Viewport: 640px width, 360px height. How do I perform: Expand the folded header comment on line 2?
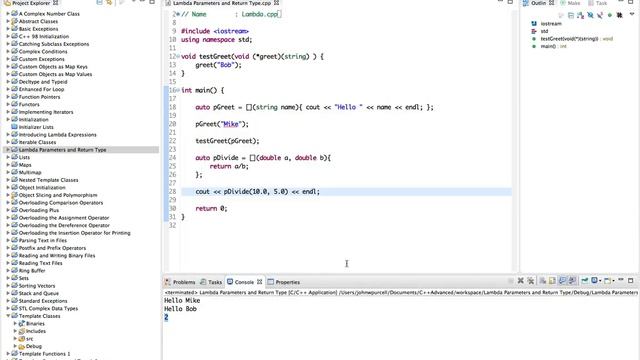point(178,14)
